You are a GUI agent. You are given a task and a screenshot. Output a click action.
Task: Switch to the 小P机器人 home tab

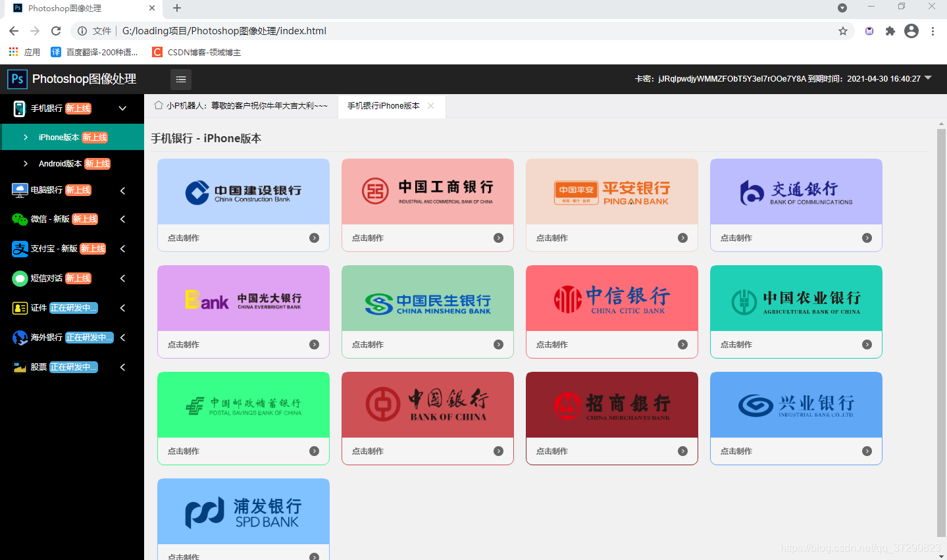click(241, 106)
